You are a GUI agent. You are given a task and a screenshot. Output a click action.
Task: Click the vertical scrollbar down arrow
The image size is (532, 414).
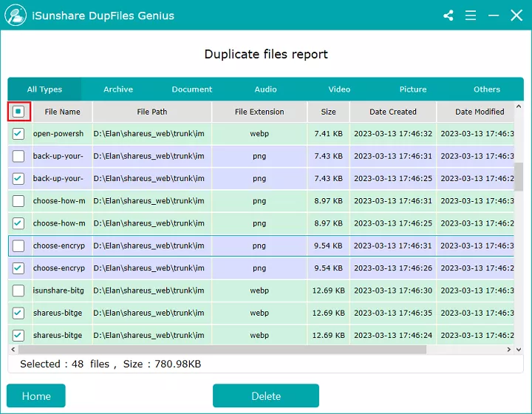(519, 349)
